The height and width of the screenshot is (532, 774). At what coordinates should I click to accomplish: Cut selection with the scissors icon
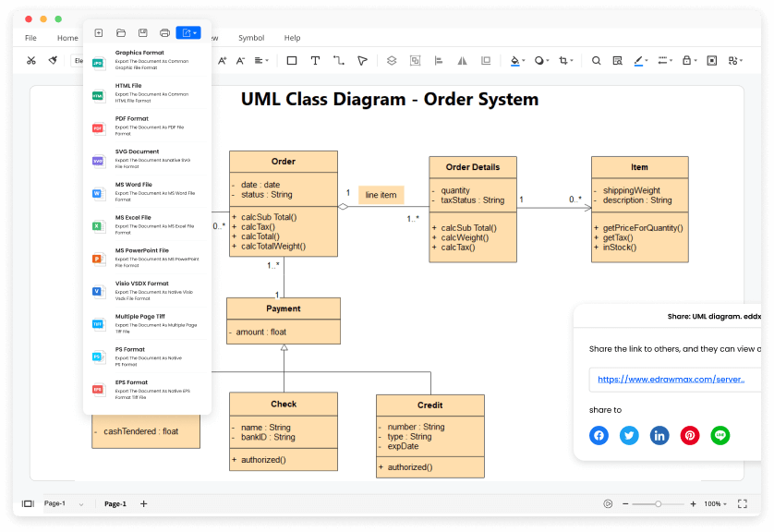[x=31, y=61]
